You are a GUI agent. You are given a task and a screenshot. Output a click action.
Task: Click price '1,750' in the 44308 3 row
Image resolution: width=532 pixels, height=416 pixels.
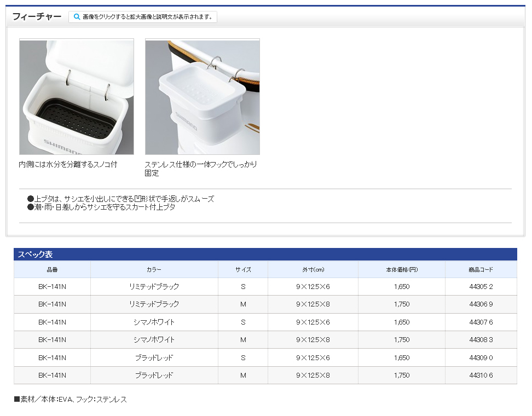pos(402,340)
